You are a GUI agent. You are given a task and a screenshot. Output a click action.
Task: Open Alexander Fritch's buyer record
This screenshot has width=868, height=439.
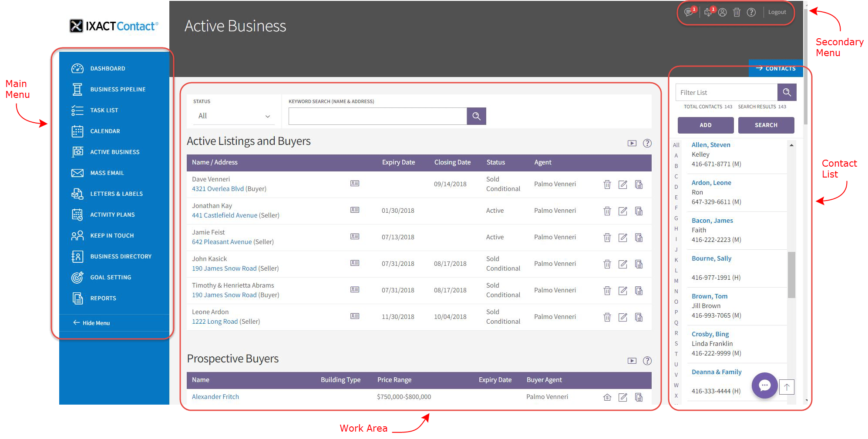(215, 397)
